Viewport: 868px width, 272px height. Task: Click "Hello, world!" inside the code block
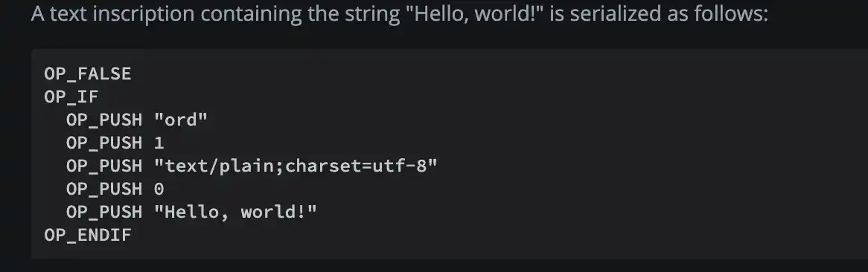pos(235,213)
